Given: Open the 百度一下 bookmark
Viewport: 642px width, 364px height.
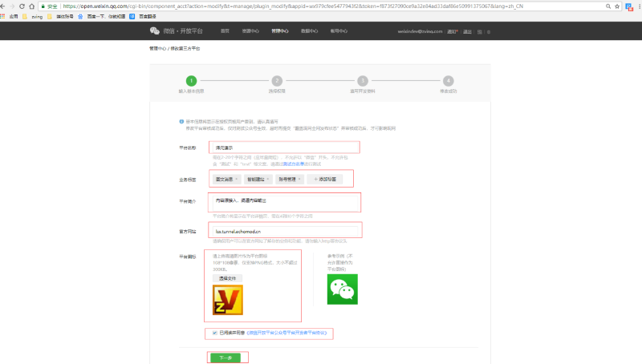Looking at the screenshot, I should tap(102, 16).
